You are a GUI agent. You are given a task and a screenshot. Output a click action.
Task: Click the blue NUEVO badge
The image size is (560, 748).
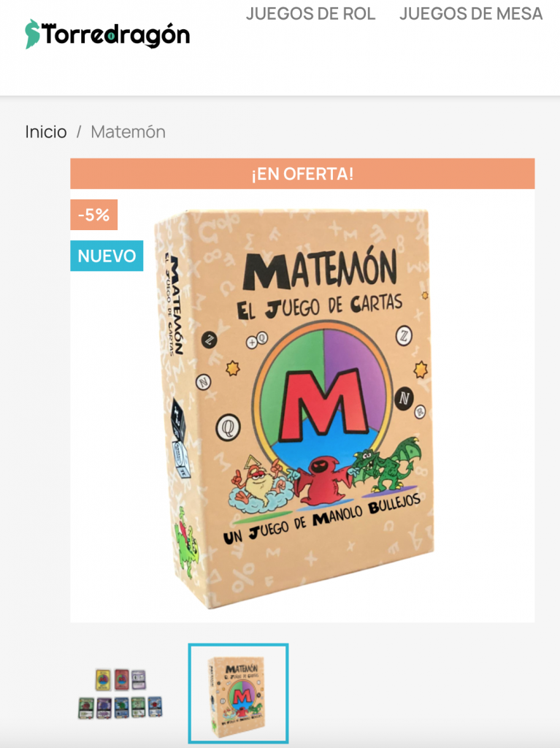[x=107, y=256]
